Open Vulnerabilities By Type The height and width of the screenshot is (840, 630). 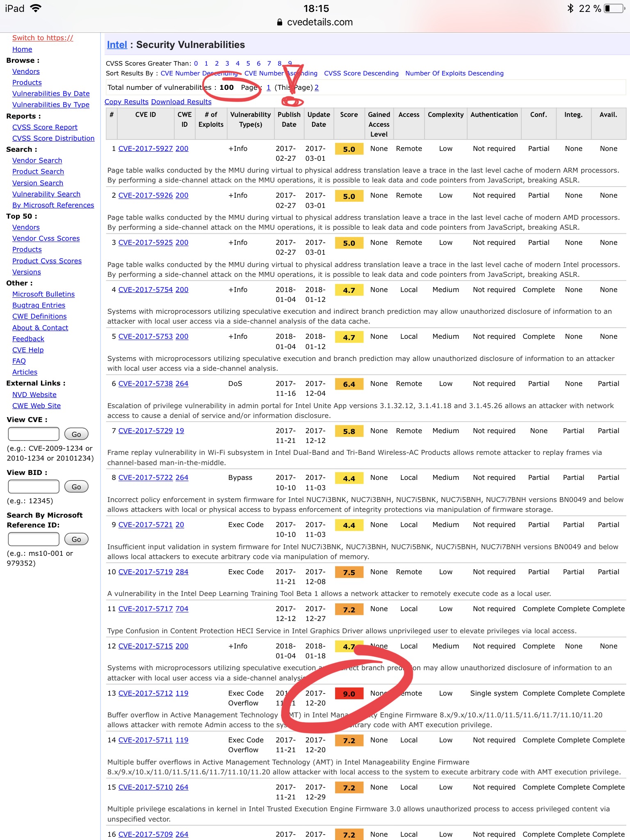point(51,105)
